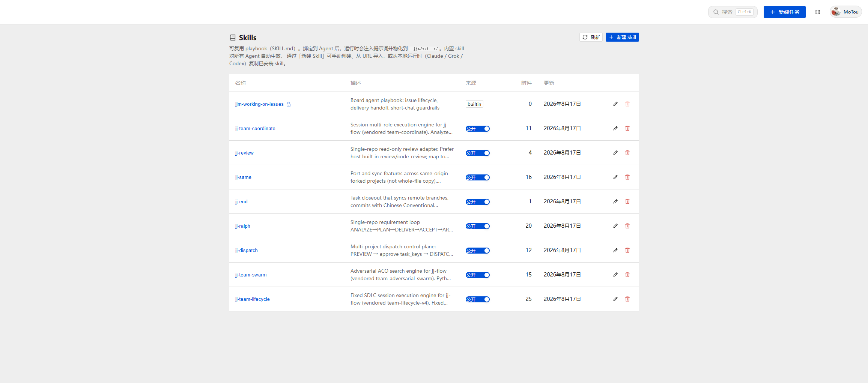Click the Skills book icon in heading
The image size is (868, 383).
[x=233, y=38]
